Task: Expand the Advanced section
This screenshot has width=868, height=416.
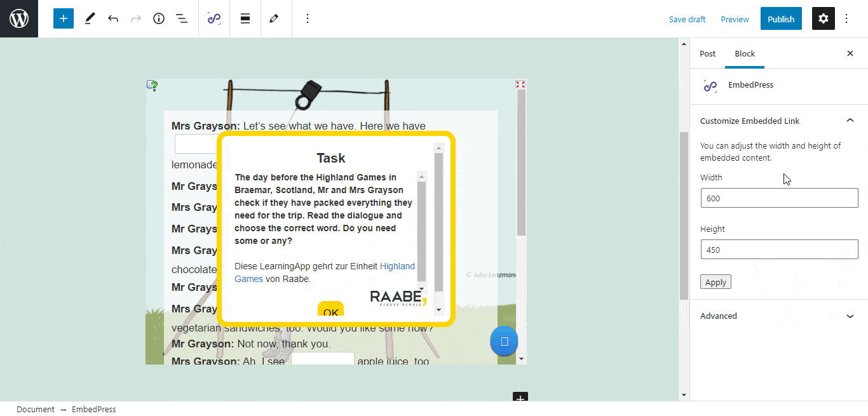Action: tap(778, 316)
